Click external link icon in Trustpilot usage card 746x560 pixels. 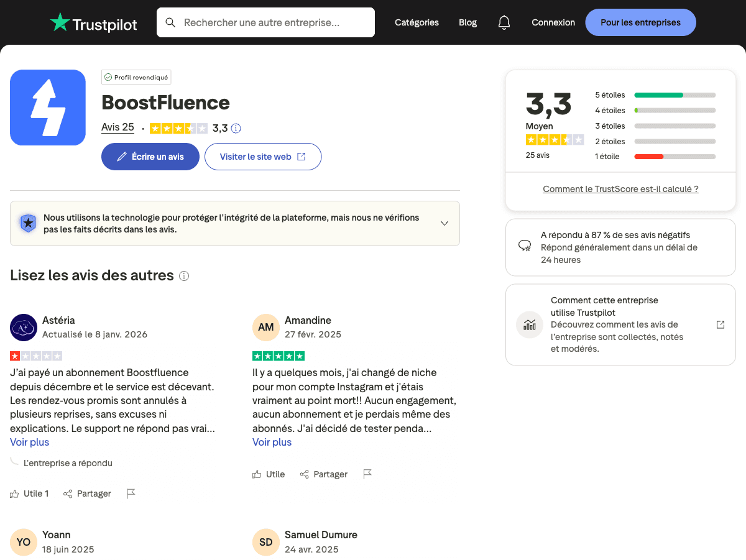click(x=721, y=324)
